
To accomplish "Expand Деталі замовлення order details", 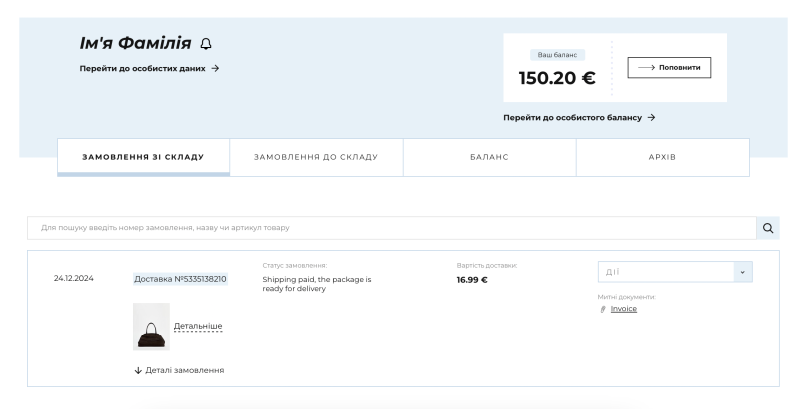I will [x=184, y=370].
